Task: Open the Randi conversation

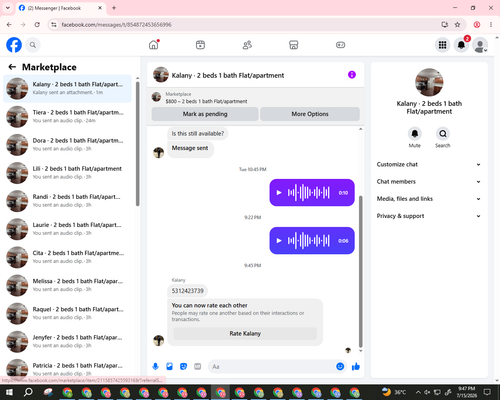Action: point(67,201)
